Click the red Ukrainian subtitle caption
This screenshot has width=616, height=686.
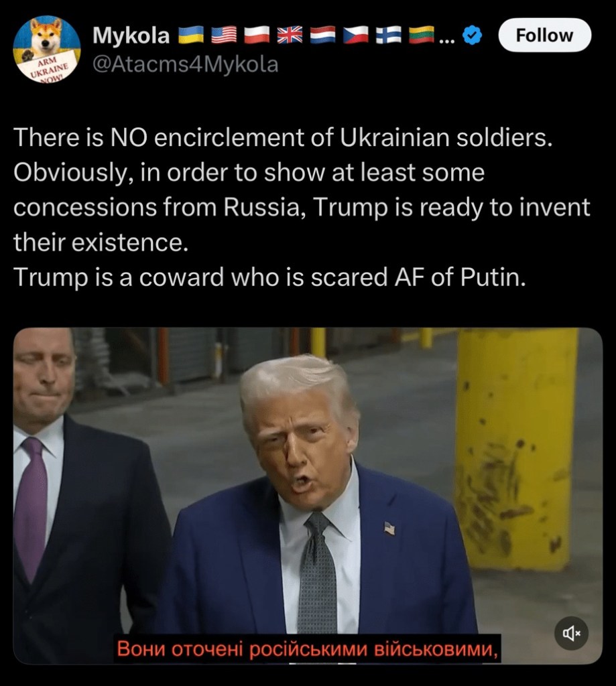click(x=308, y=648)
